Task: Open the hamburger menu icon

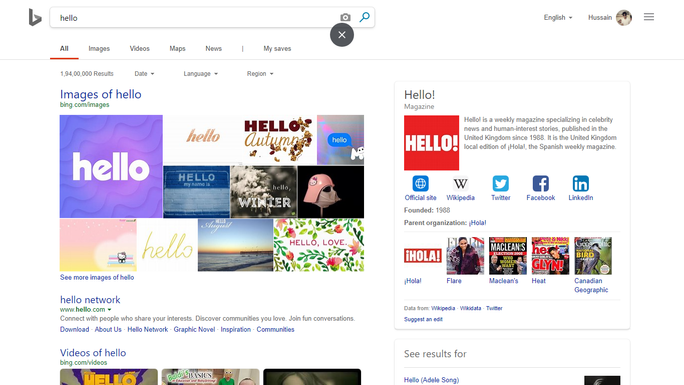Action: (649, 17)
